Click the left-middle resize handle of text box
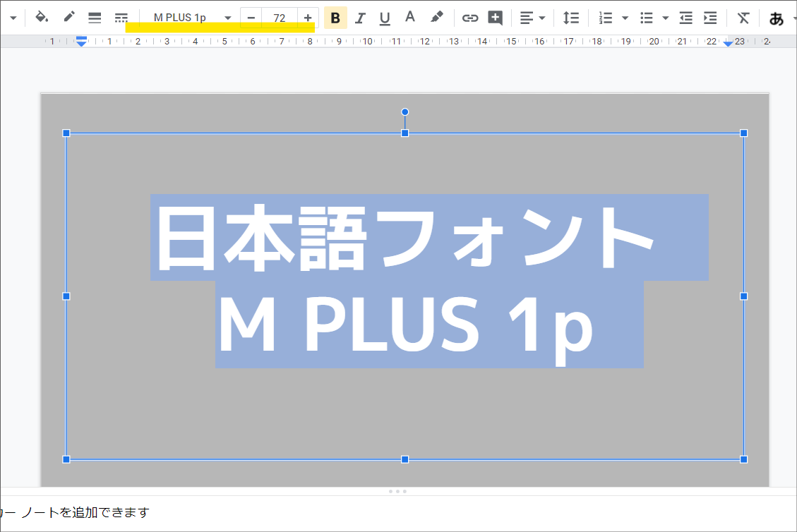Viewport: 797px width, 532px height. pyautogui.click(x=66, y=296)
